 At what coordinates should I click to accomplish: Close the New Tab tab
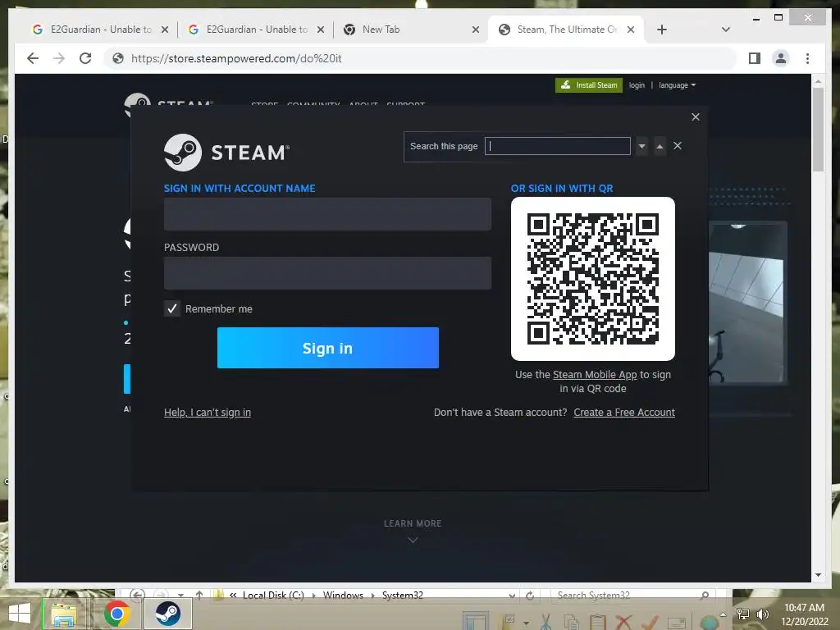(x=475, y=30)
